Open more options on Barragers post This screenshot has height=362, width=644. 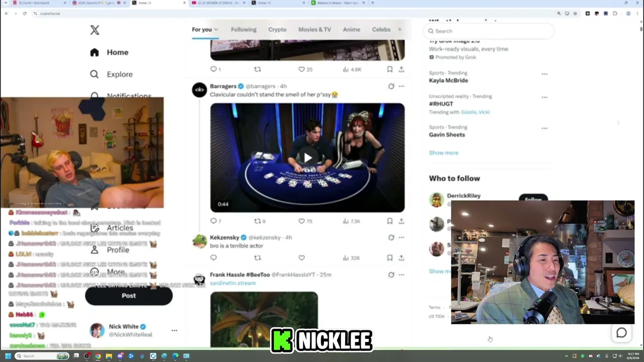tap(401, 86)
